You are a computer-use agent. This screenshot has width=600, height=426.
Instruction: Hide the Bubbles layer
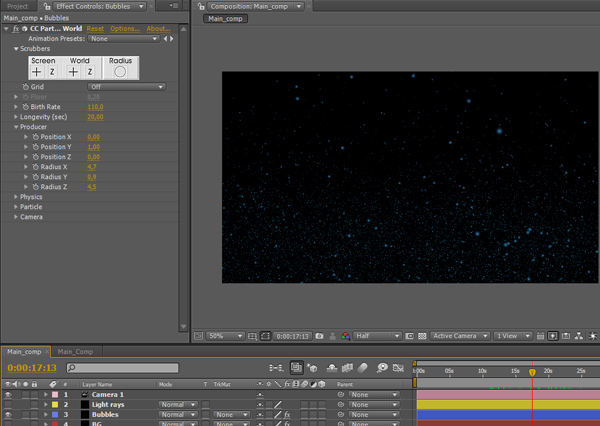point(8,415)
